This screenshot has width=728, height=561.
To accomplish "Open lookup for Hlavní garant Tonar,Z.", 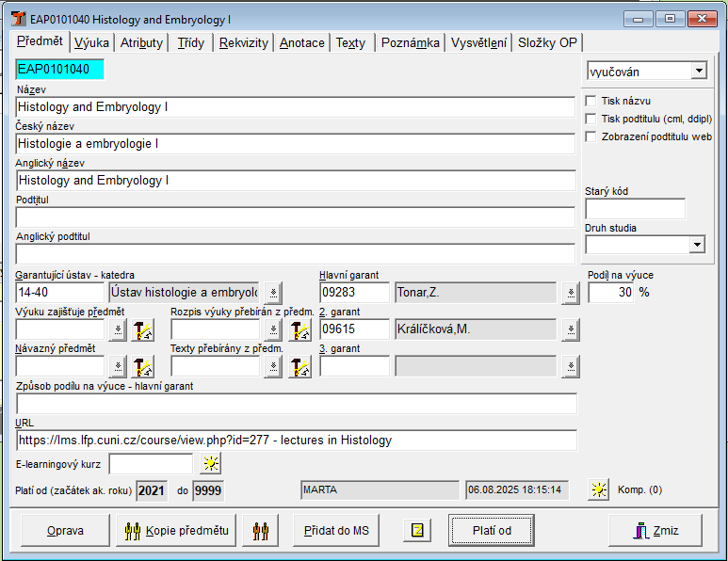I will 570,293.
